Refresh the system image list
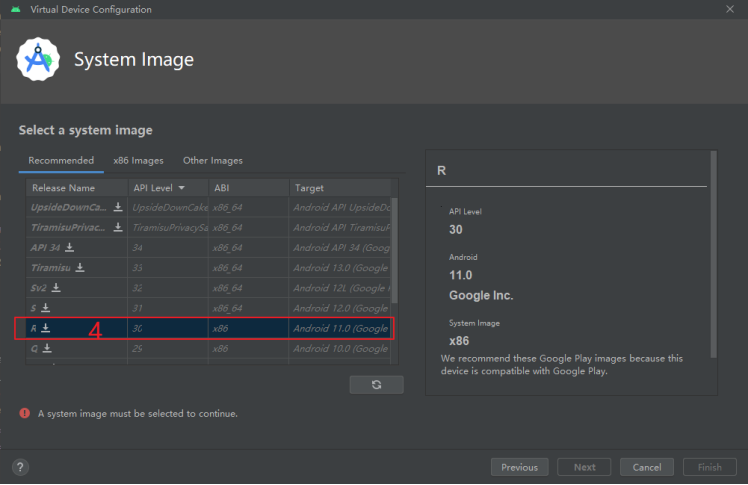Screen dimensions: 748x485 [376, 384]
